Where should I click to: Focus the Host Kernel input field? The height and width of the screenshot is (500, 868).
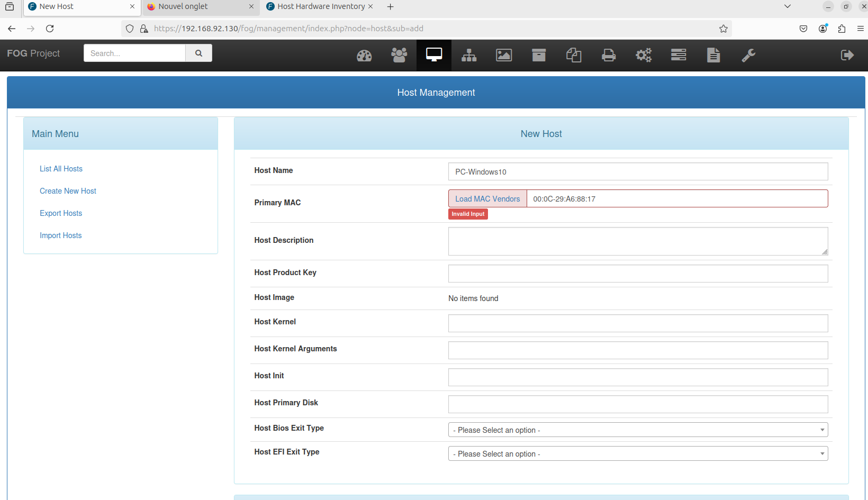pos(638,323)
